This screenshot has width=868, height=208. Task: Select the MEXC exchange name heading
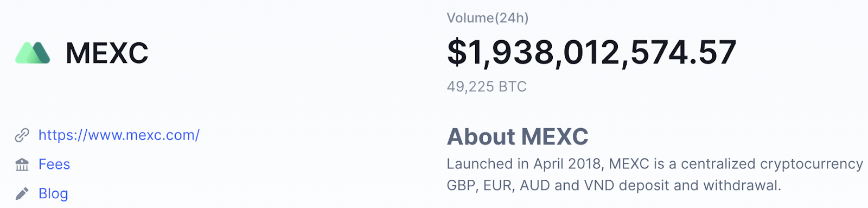(x=107, y=53)
